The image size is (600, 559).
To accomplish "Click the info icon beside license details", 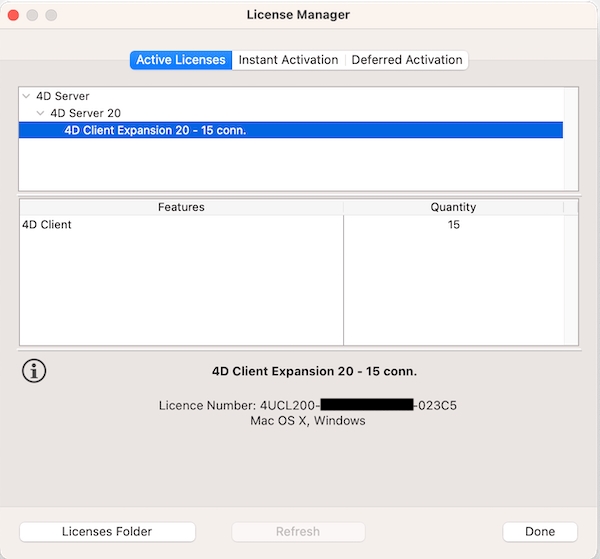I will [x=34, y=371].
